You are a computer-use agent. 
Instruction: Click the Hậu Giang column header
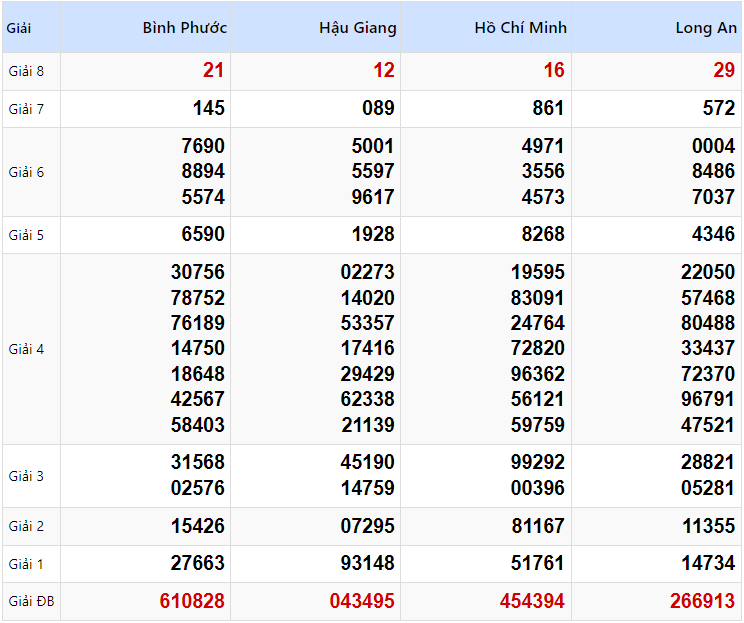coord(357,28)
